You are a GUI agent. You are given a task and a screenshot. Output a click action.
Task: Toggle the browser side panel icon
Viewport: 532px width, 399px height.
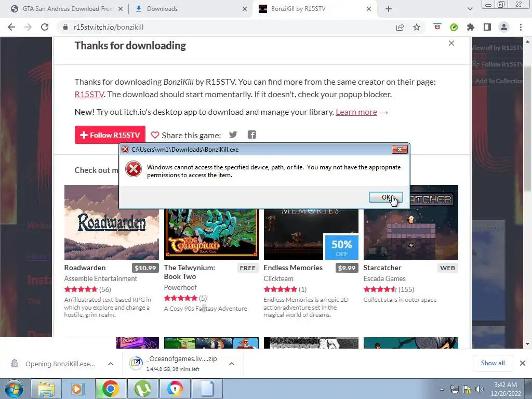coord(487,27)
